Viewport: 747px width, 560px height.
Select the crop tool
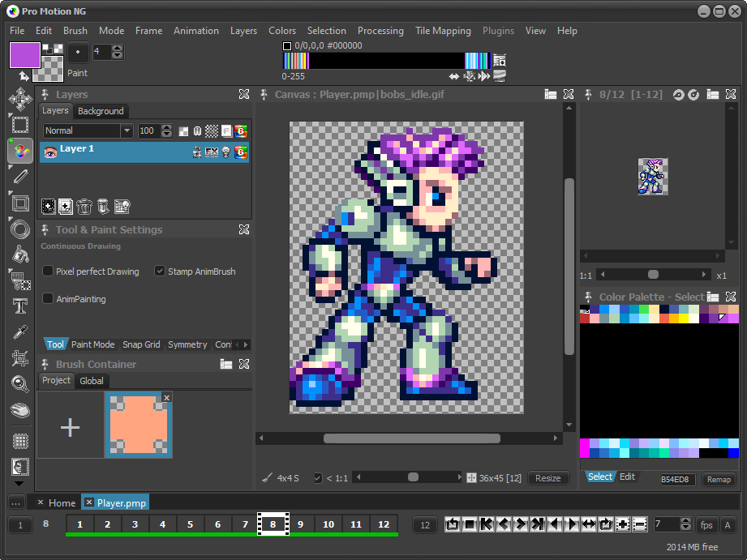20,357
